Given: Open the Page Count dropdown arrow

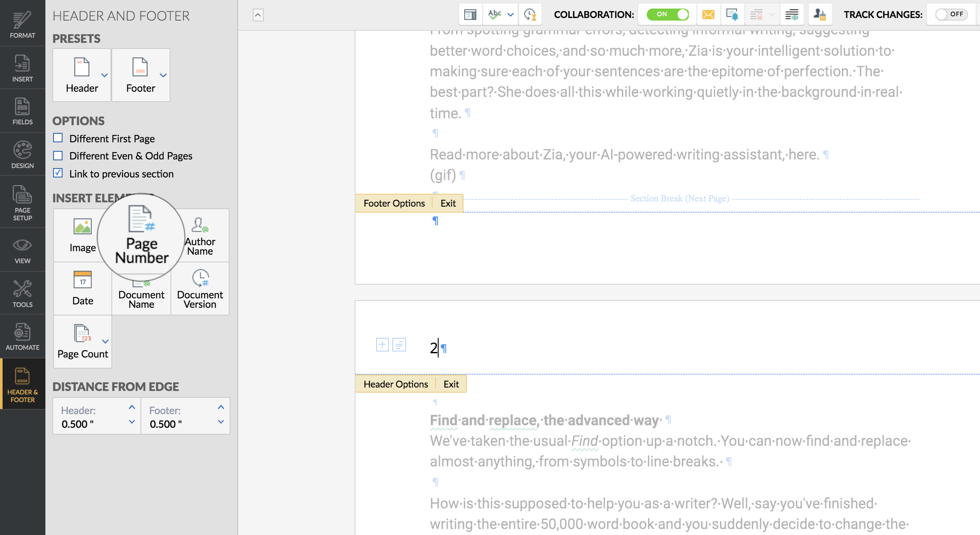Looking at the screenshot, I should click(105, 342).
